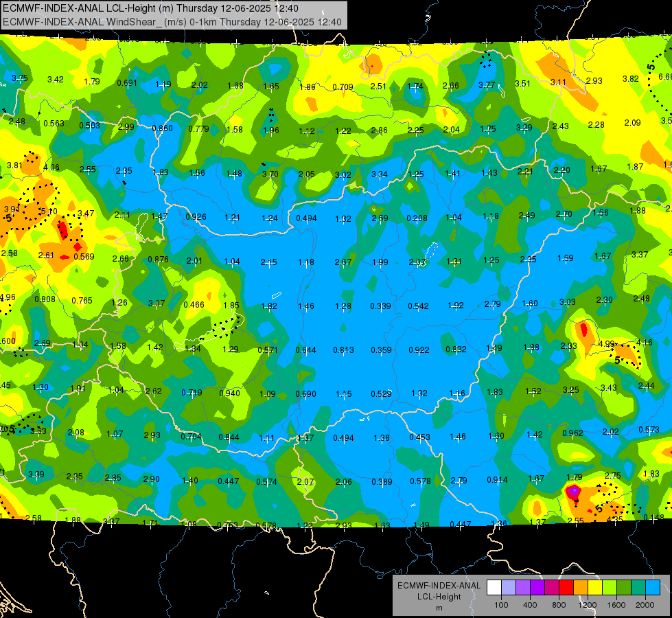Click the white legend swatch above 100

[494, 587]
